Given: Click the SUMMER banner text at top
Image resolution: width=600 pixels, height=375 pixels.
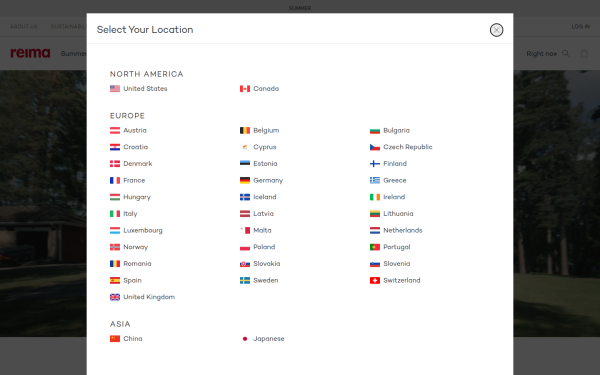Looking at the screenshot, I should 300,8.
